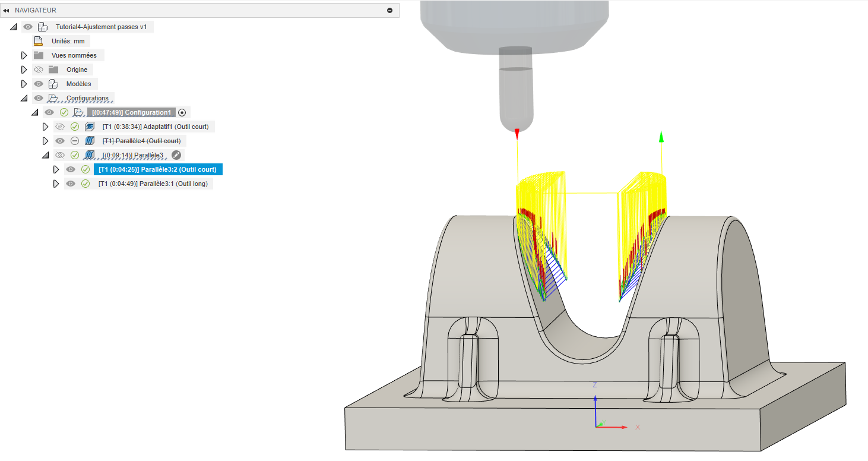Click the Modèles component icon
868x461 pixels.
(53, 84)
